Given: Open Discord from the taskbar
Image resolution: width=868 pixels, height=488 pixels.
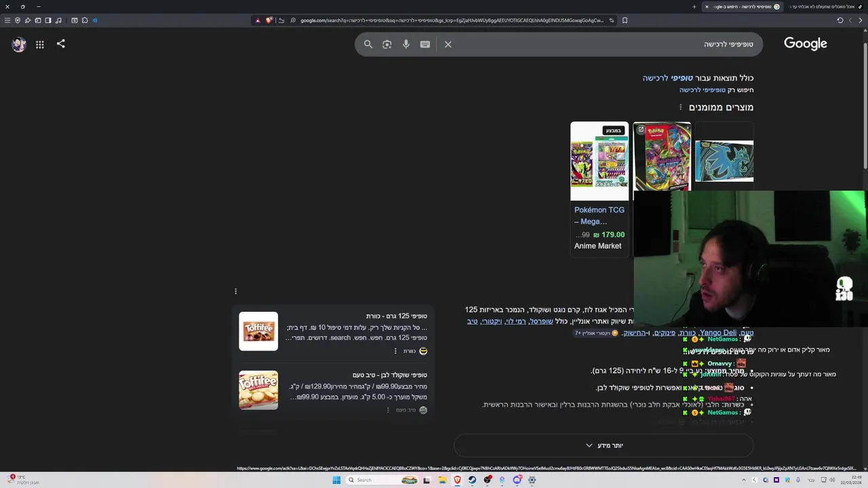Looking at the screenshot, I should 518,480.
